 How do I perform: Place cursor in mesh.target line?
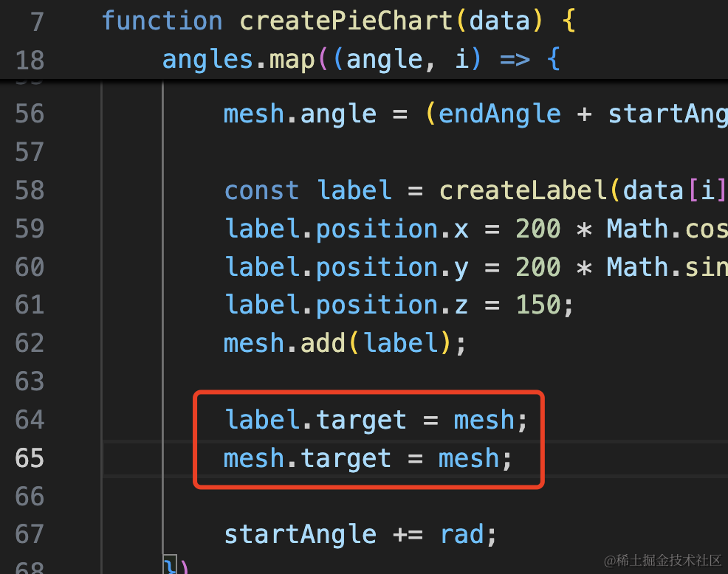[x=368, y=458]
